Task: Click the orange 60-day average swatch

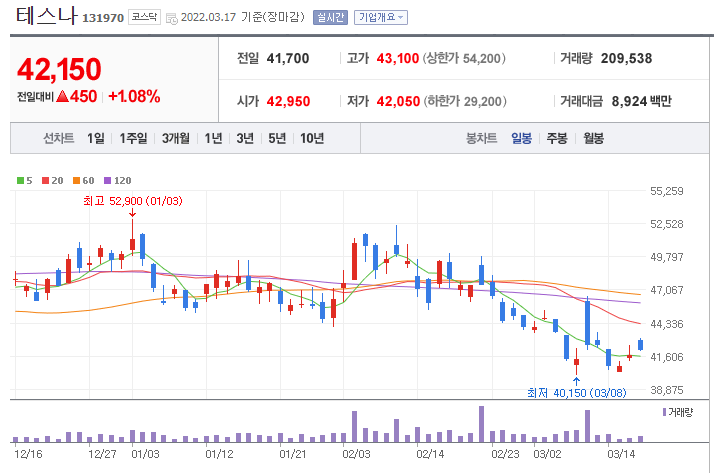Action: (x=76, y=181)
